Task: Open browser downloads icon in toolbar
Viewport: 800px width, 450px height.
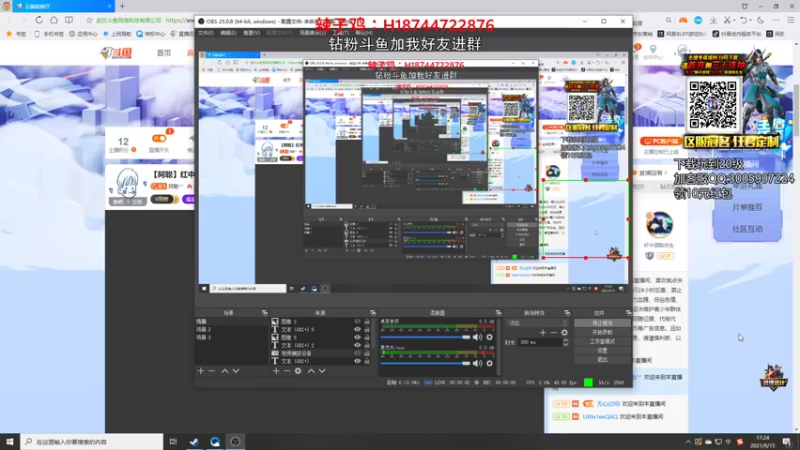Action: pyautogui.click(x=713, y=20)
